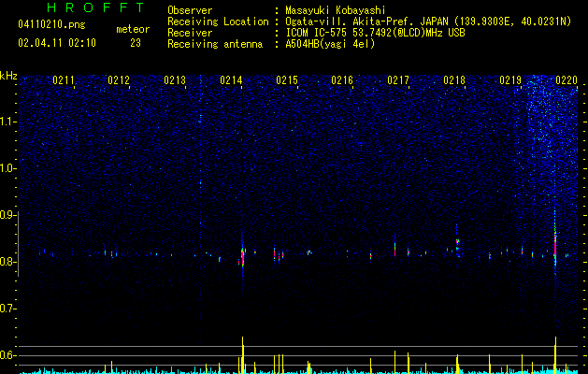The height and width of the screenshot is (374, 588).
Task: Click the Receiver field label
Action: 190,33
